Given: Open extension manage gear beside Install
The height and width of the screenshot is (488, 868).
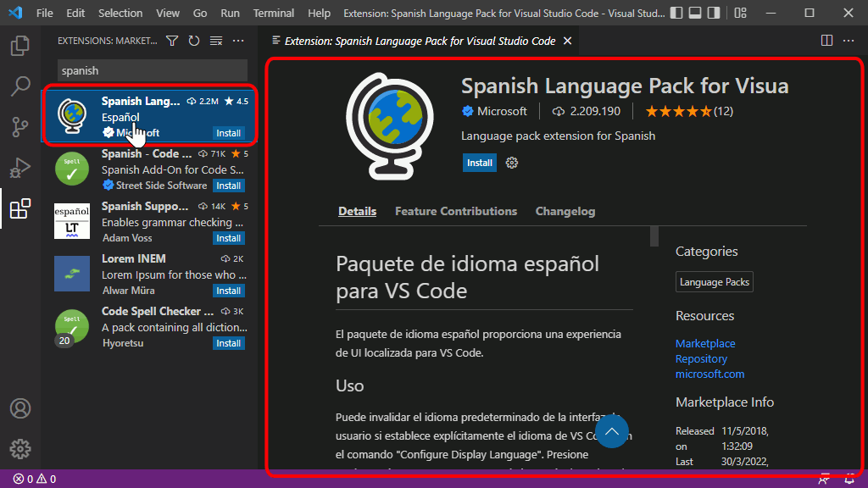Looking at the screenshot, I should coord(511,163).
